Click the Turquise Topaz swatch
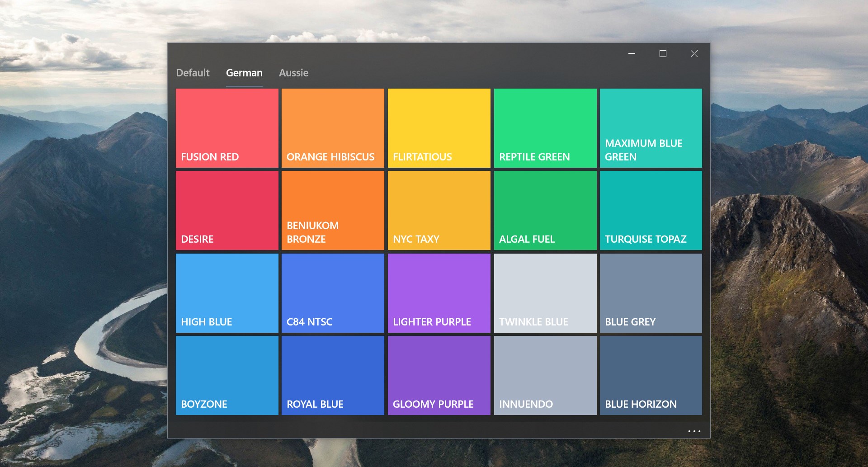The width and height of the screenshot is (868, 467). (651, 210)
